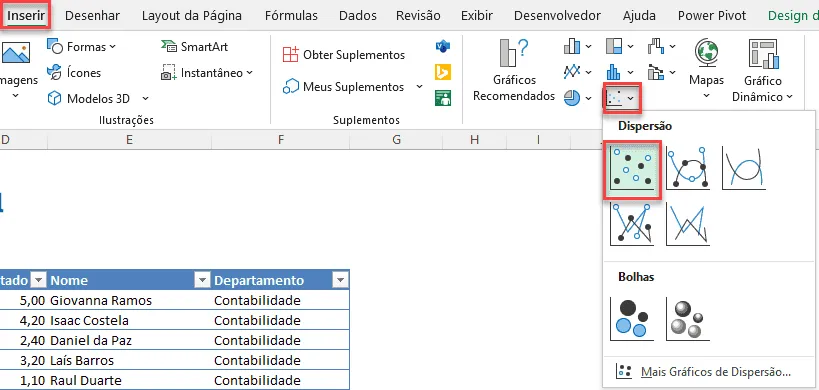This screenshot has width=819, height=390.
Task: Insert Modelos 3D
Action: click(x=88, y=98)
